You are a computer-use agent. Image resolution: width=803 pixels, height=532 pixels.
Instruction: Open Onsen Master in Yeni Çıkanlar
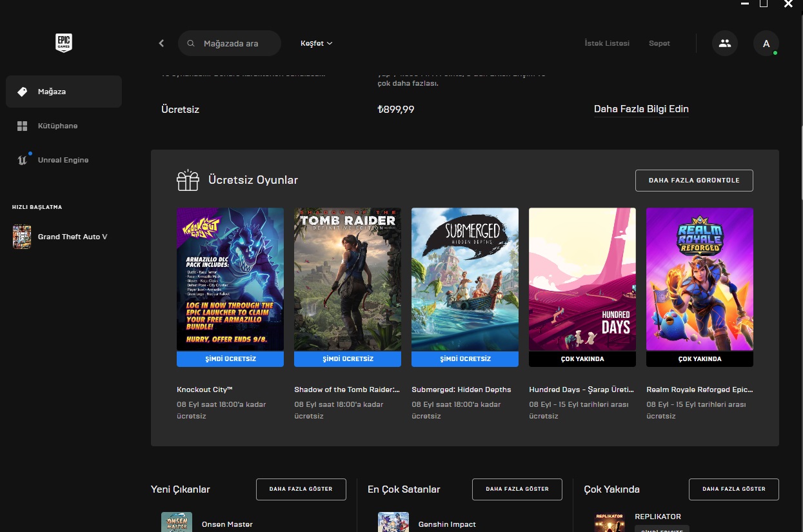coord(227,524)
